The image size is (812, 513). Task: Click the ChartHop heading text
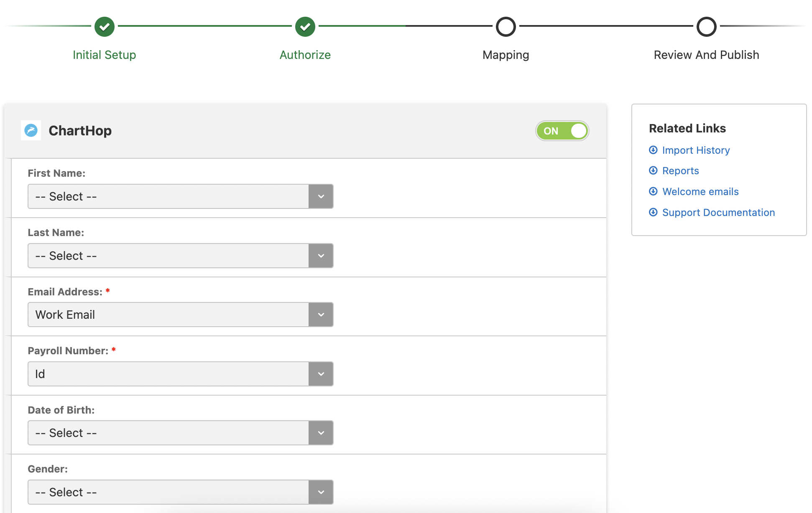(80, 130)
